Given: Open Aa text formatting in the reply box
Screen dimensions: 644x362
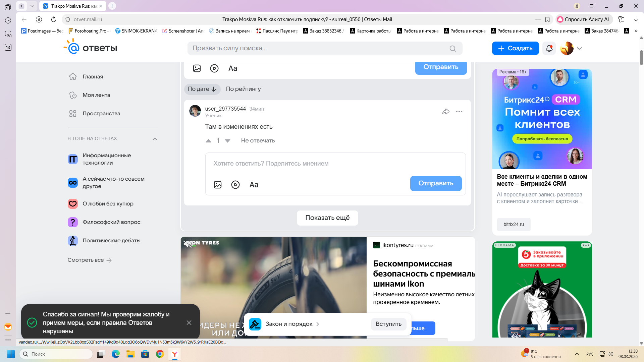Looking at the screenshot, I should click(254, 185).
